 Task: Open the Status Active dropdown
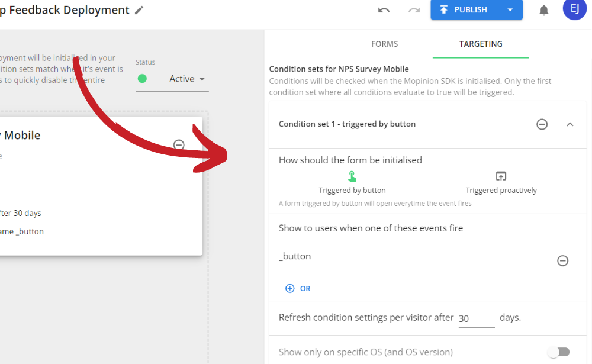pyautogui.click(x=187, y=78)
